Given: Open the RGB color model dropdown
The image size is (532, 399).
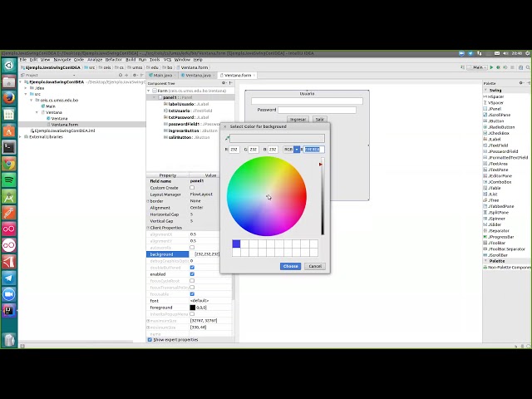Looking at the screenshot, I should 297,150.
